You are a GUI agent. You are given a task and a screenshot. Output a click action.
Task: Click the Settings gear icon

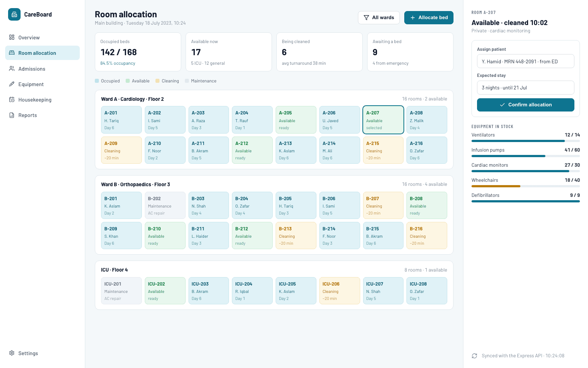coord(12,353)
